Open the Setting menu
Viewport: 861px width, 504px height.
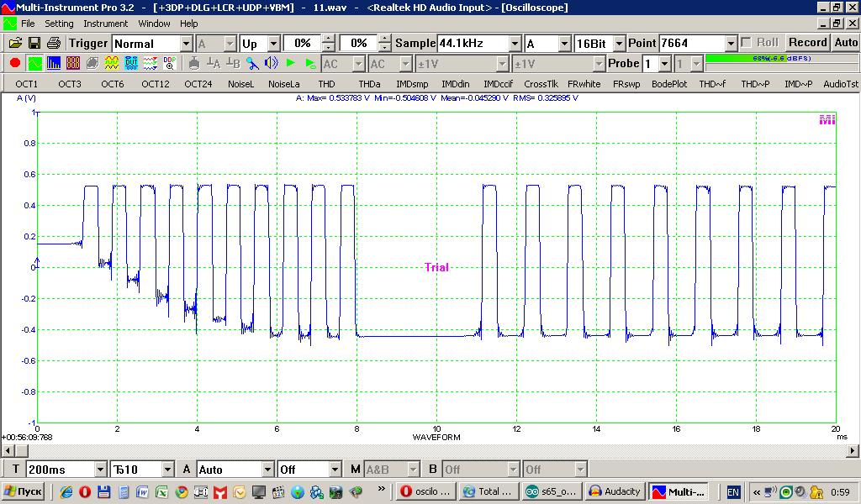(59, 24)
